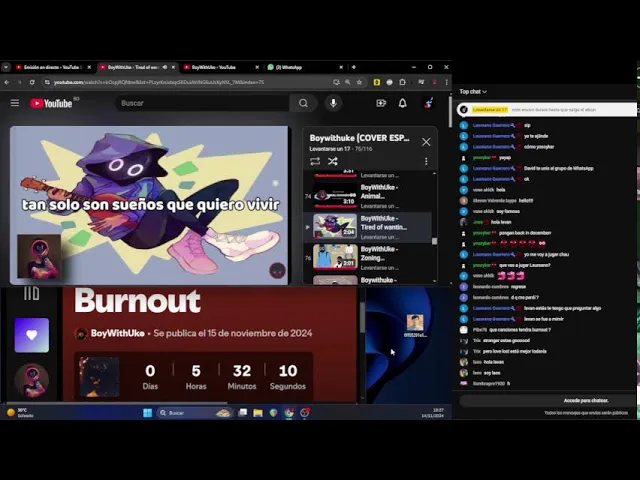Open BoyWithUke artist link on Burnout page
The width and height of the screenshot is (640, 480).
click(x=118, y=333)
